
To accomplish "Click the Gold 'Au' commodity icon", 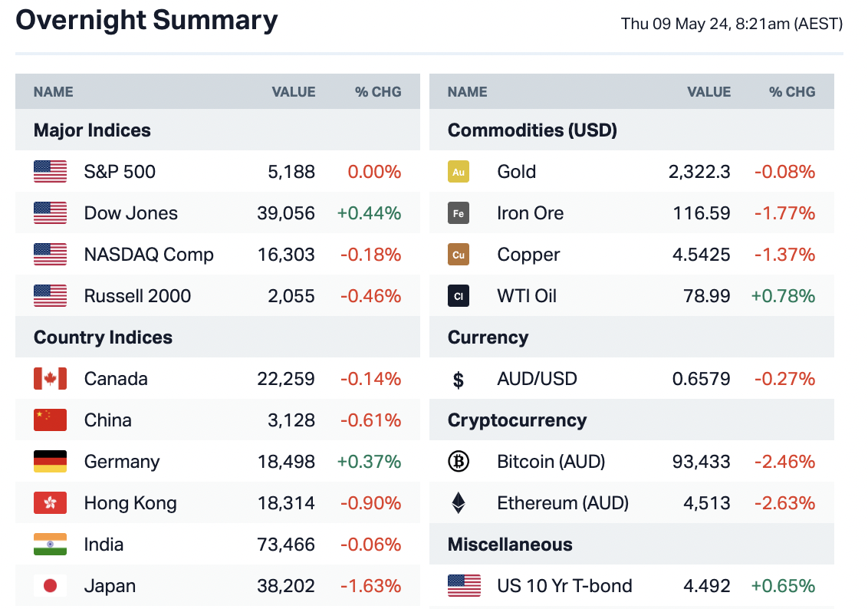I will (459, 172).
